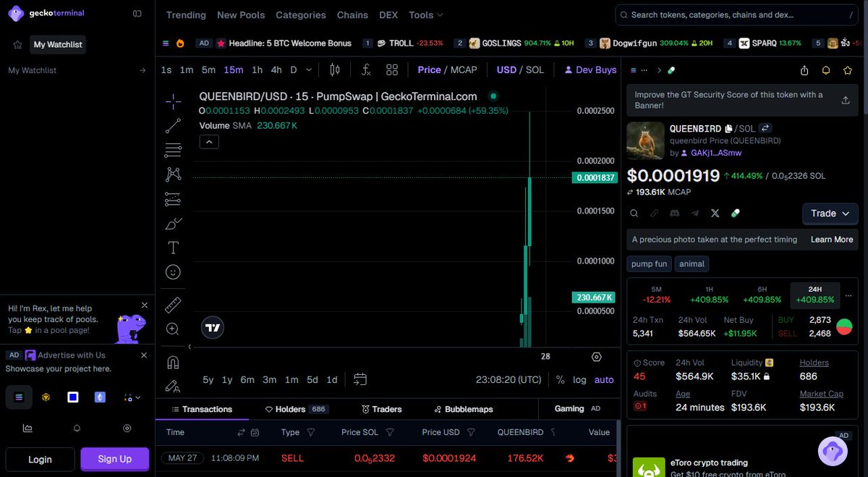Expand the Tools menu in top navigation
The width and height of the screenshot is (868, 477).
click(426, 14)
